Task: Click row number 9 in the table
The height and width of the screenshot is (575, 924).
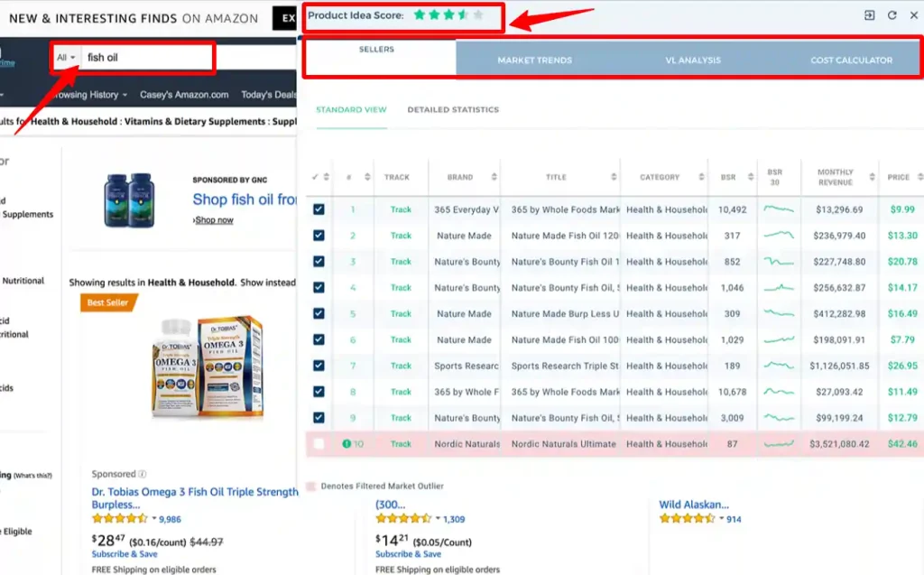Action: [353, 418]
